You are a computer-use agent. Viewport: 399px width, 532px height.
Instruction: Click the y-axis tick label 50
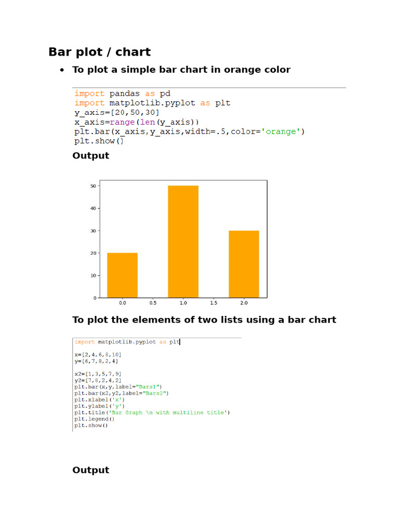tap(94, 185)
